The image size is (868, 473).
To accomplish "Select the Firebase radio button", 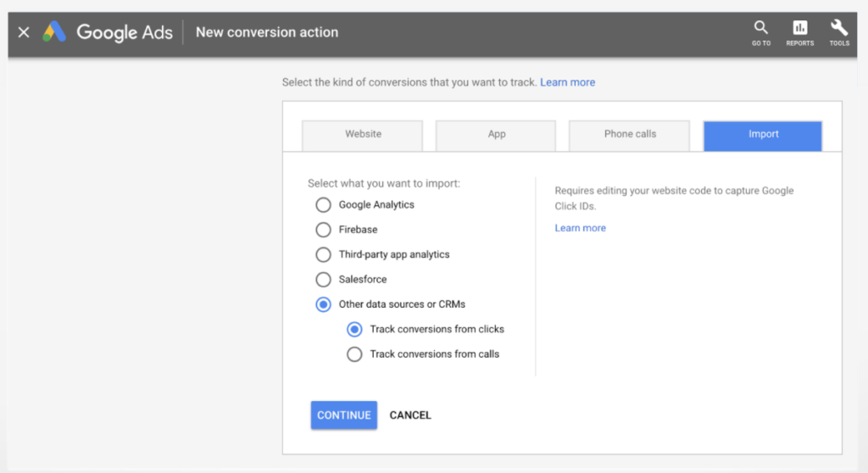I will point(323,230).
